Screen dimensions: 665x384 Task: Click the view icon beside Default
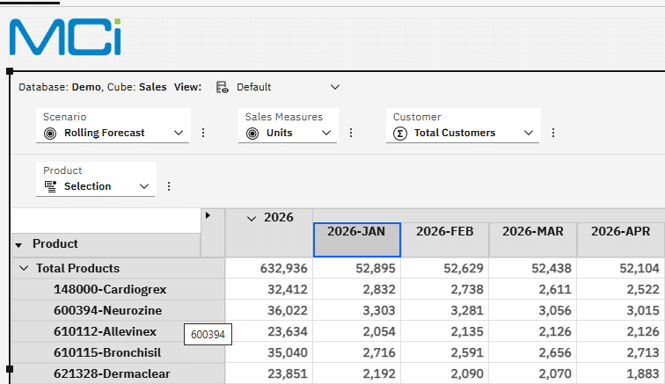click(222, 87)
